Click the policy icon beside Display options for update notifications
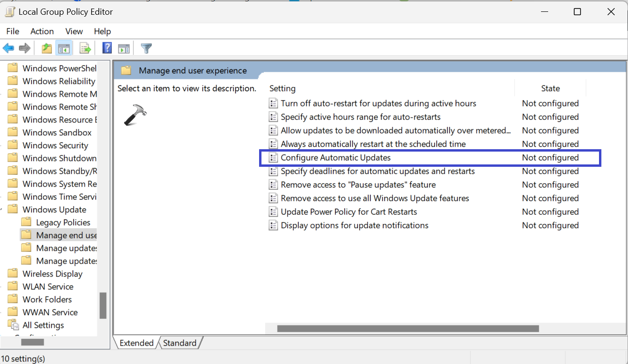The height and width of the screenshot is (364, 628). tap(273, 225)
